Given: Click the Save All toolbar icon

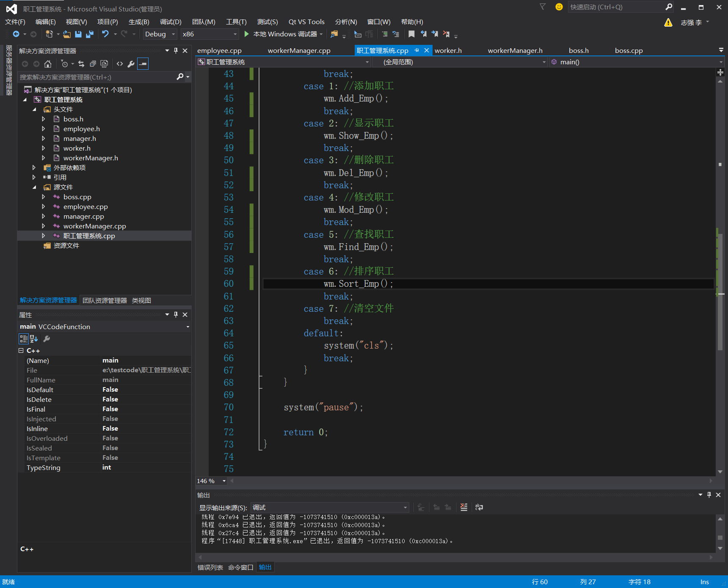Looking at the screenshot, I should coord(89,34).
